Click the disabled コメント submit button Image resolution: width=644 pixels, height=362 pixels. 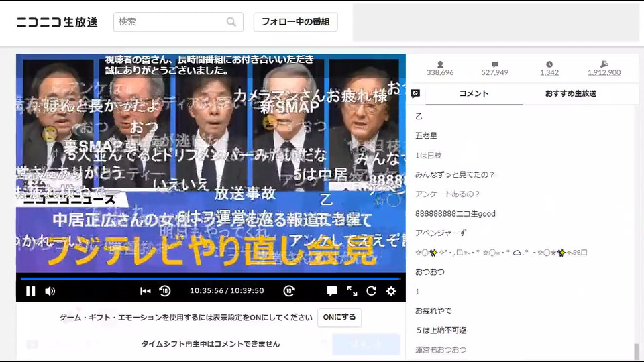(366, 344)
